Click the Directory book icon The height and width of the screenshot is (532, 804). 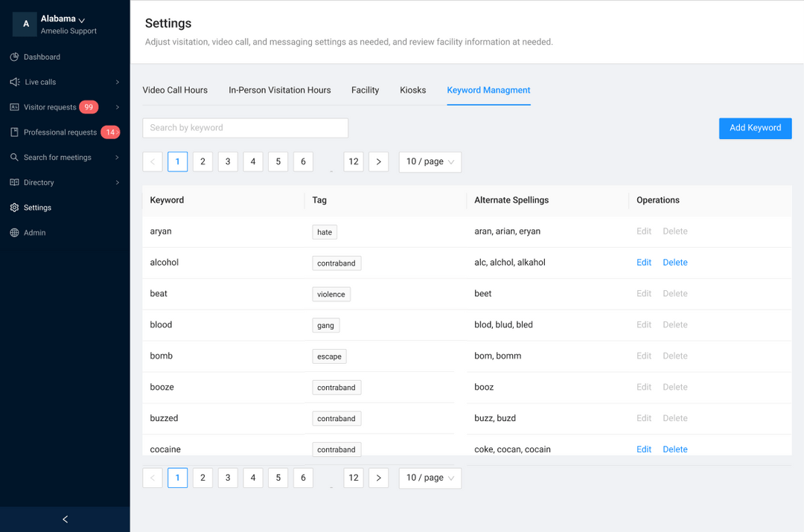point(14,182)
